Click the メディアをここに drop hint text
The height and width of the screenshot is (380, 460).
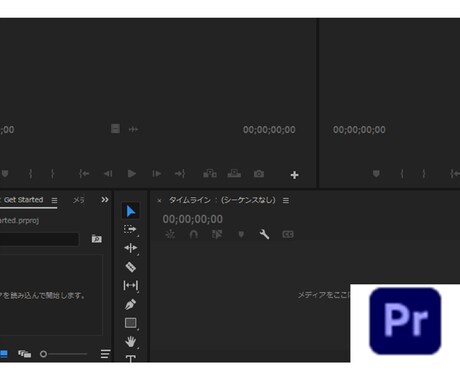[324, 295]
